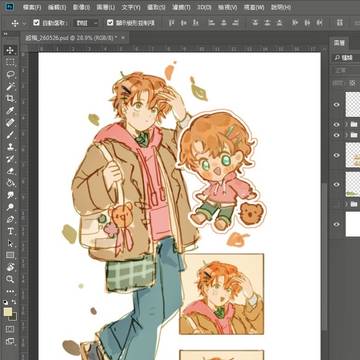Open the foreground color swatch picker
This screenshot has height=360, width=360.
tap(8, 312)
